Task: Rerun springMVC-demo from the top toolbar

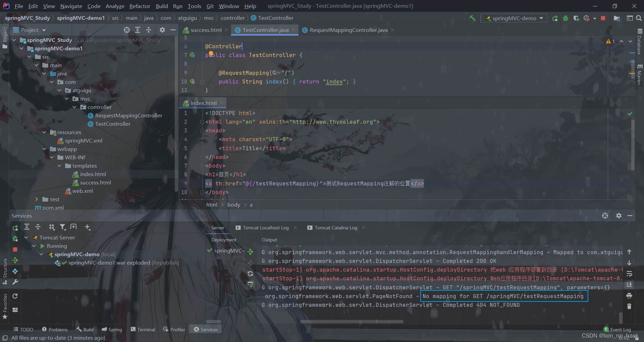Action: click(555, 18)
